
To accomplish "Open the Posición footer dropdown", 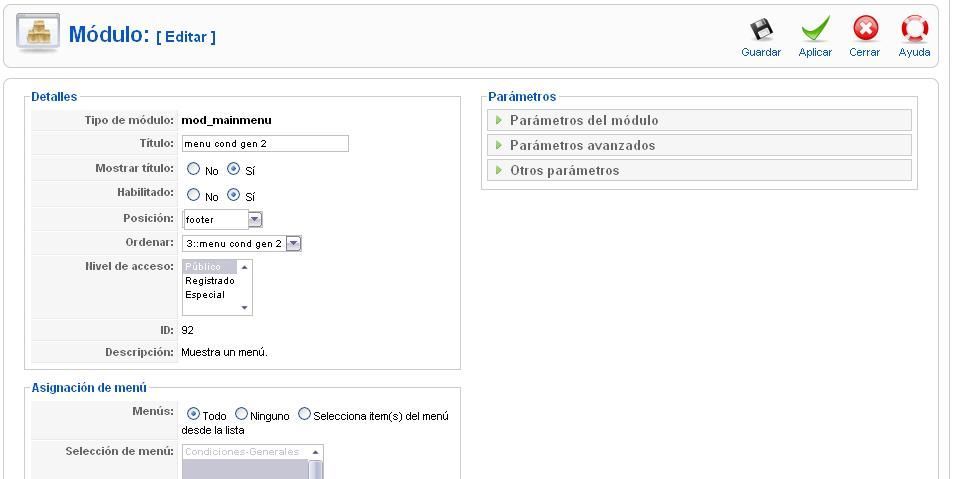I will pos(255,219).
